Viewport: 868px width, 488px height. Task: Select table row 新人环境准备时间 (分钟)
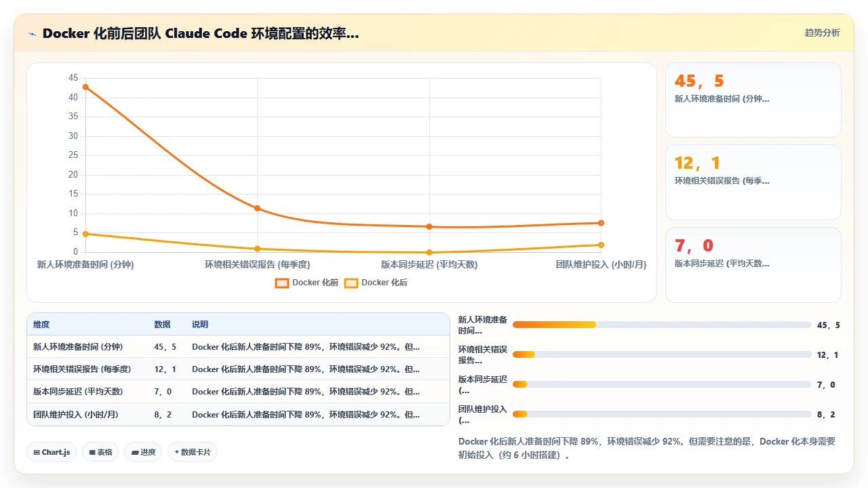pyautogui.click(x=238, y=346)
